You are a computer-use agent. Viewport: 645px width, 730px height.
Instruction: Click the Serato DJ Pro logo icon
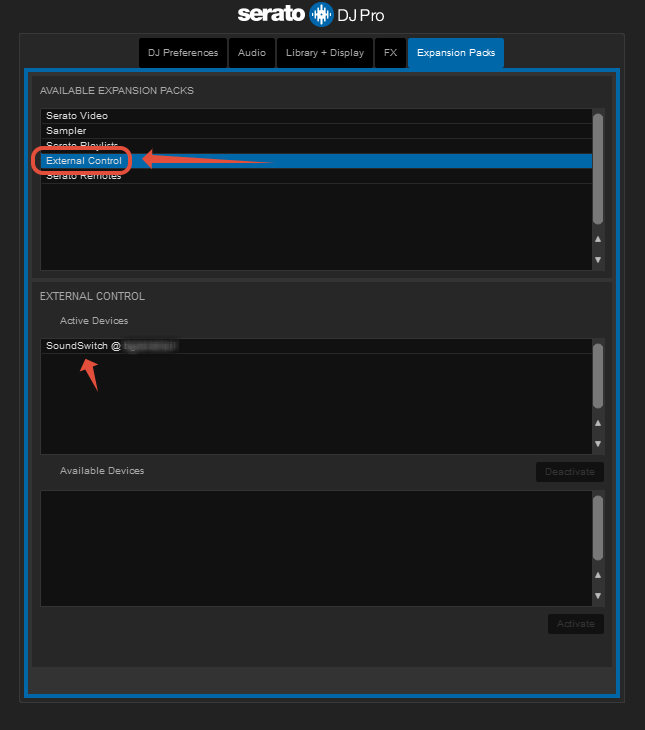tap(321, 14)
